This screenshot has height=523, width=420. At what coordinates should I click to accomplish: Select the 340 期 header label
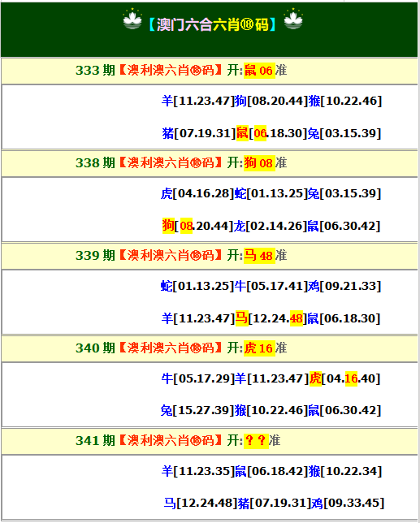(95, 348)
